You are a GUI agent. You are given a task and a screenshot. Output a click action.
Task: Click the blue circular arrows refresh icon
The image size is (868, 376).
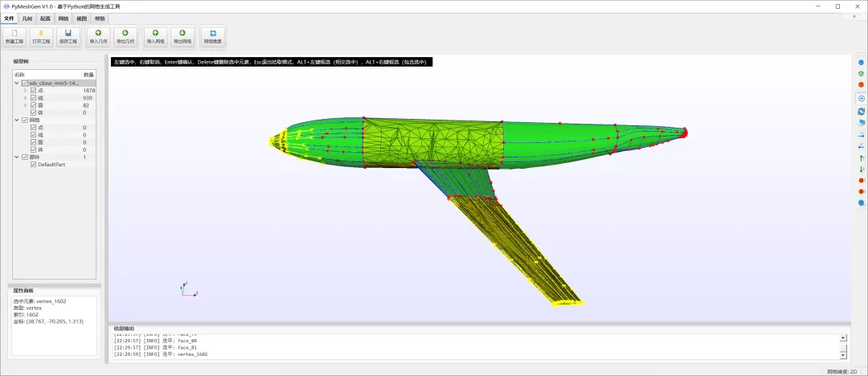click(861, 112)
